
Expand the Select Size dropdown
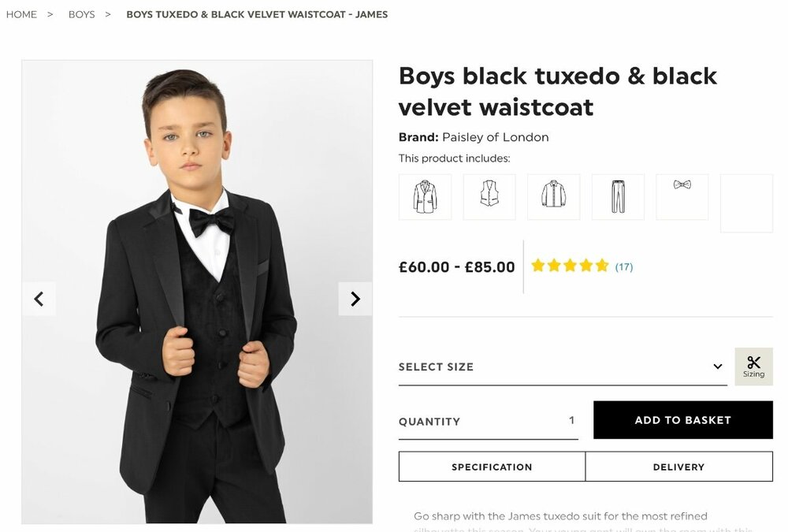(562, 366)
